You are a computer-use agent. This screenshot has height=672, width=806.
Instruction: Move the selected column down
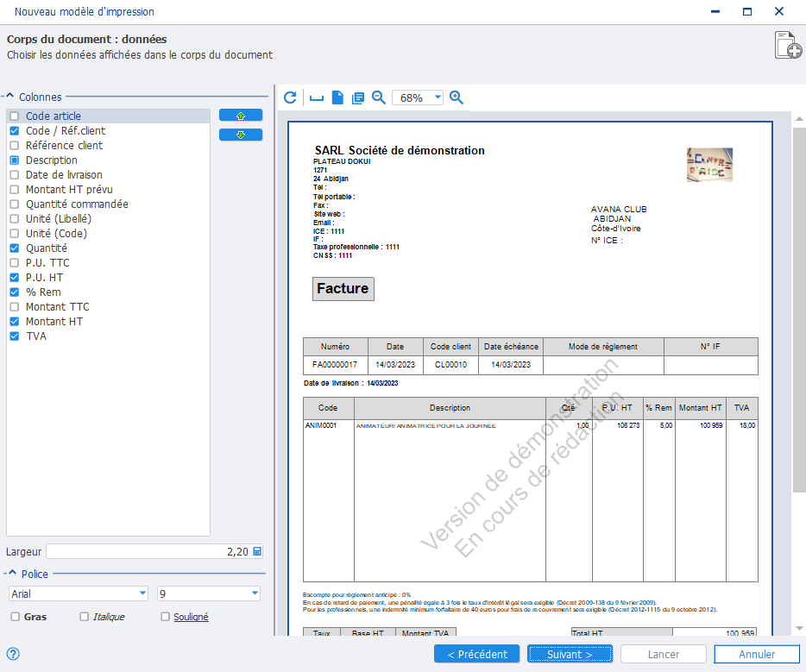pos(241,135)
